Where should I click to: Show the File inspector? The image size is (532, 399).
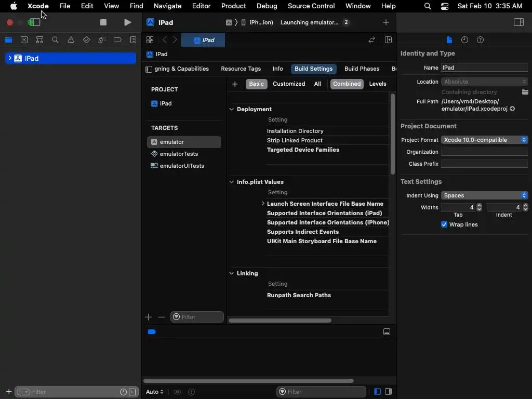tap(449, 39)
